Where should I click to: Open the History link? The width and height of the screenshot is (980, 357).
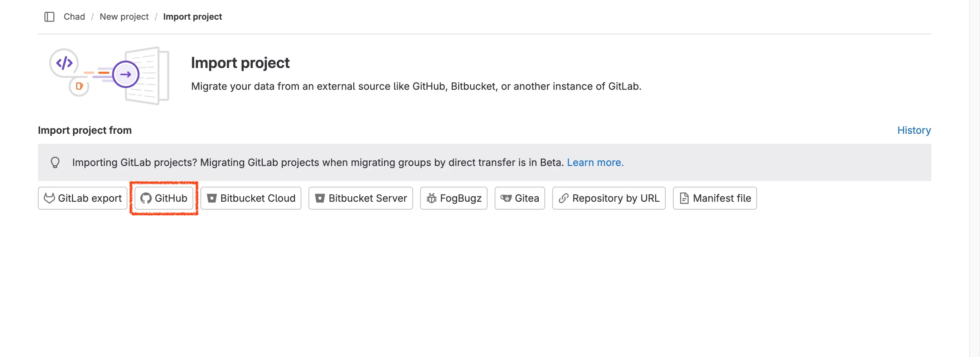tap(914, 131)
